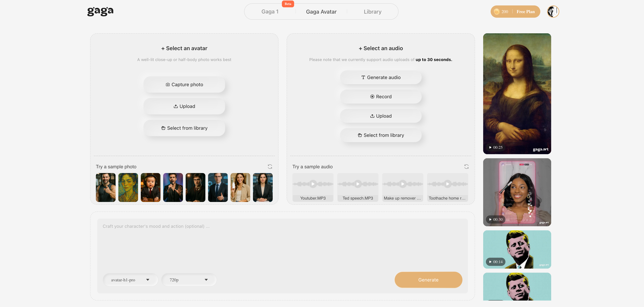Open the avatar-h1-pro model dropdown

130,280
